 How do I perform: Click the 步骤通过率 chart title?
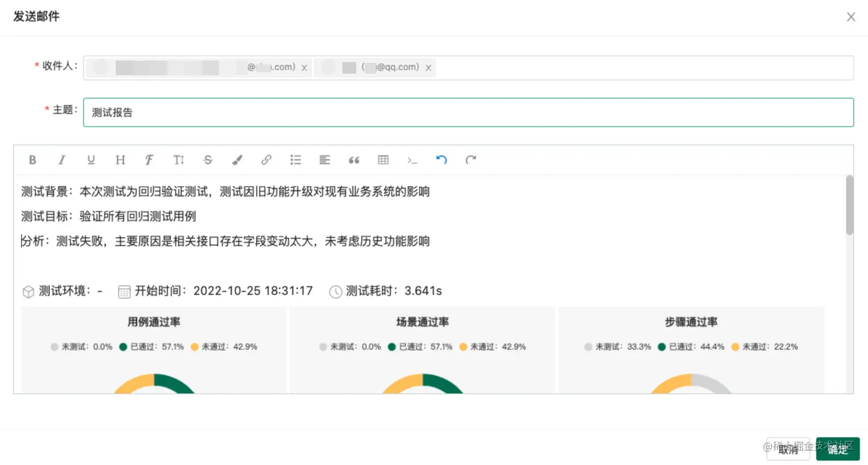click(x=691, y=322)
